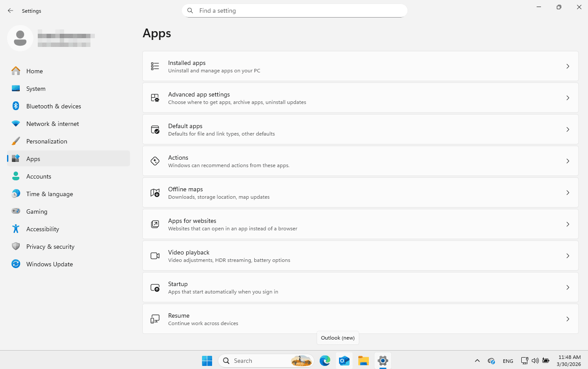Viewport: 588px width, 369px height.
Task: Click the Microsoft Edge taskbar icon
Action: [x=325, y=361]
